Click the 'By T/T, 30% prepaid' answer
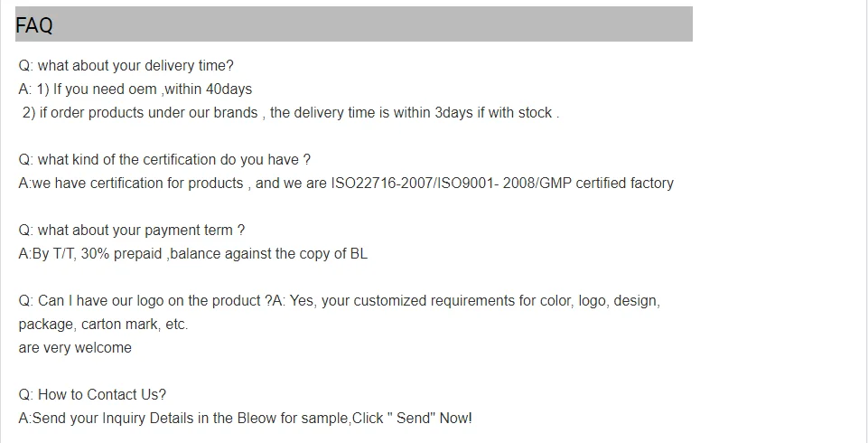 (x=192, y=254)
